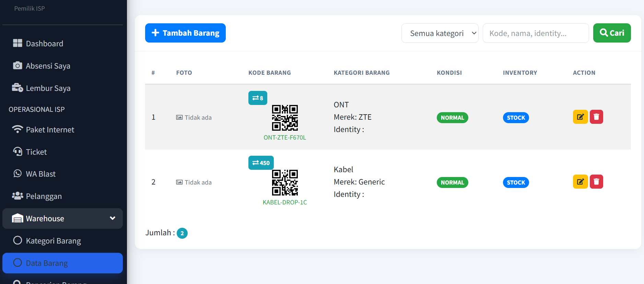Click the Tambah Barang button
This screenshot has width=644, height=284.
coord(185,33)
